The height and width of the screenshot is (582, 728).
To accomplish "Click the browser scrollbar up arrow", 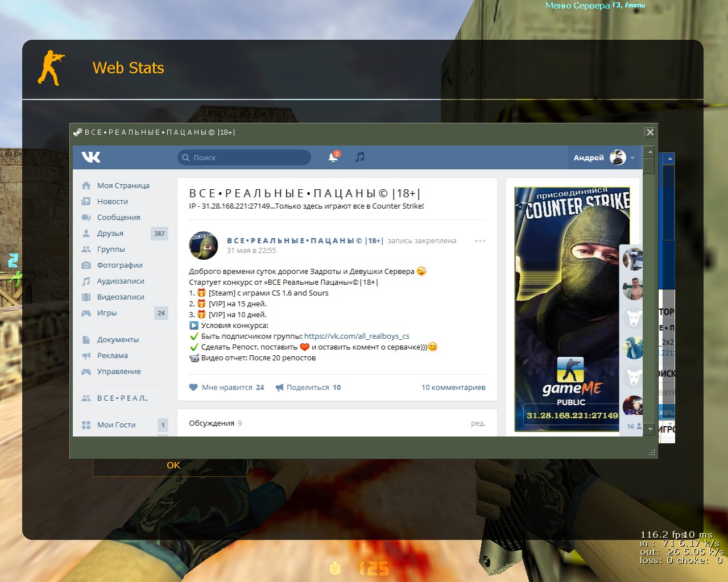I will [x=650, y=152].
